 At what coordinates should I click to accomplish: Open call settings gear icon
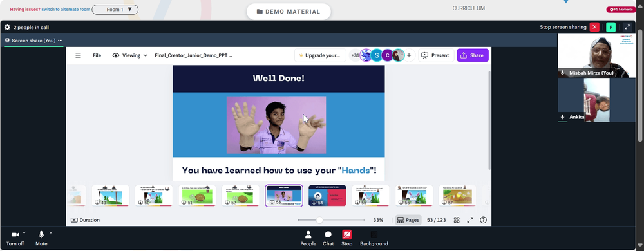coord(7,28)
